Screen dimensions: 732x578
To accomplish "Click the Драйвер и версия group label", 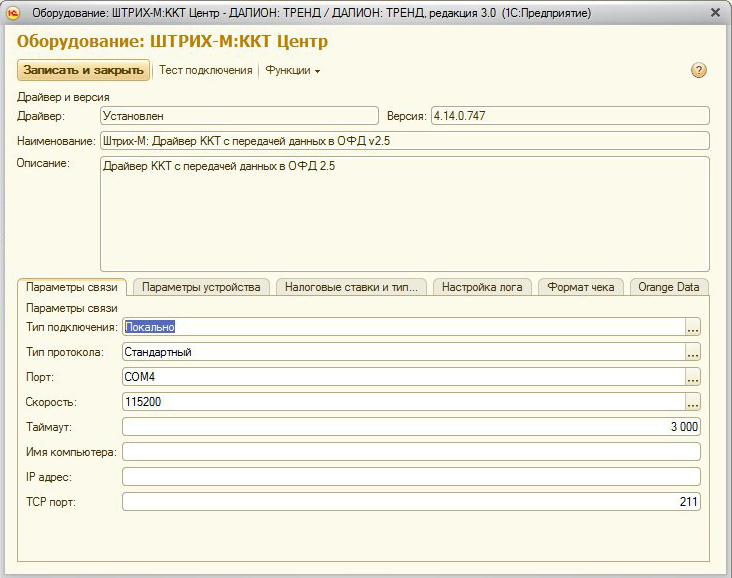I will coord(63,97).
